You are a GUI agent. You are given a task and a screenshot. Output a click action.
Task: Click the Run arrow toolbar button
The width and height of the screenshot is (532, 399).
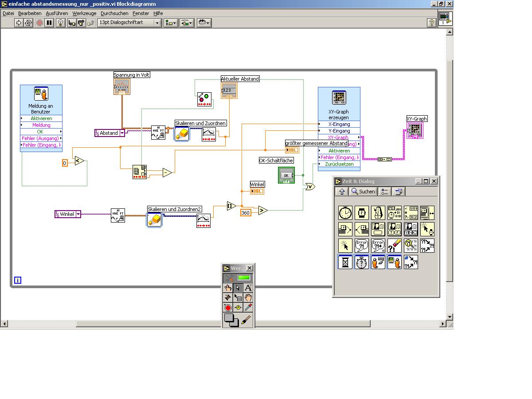pyautogui.click(x=19, y=23)
